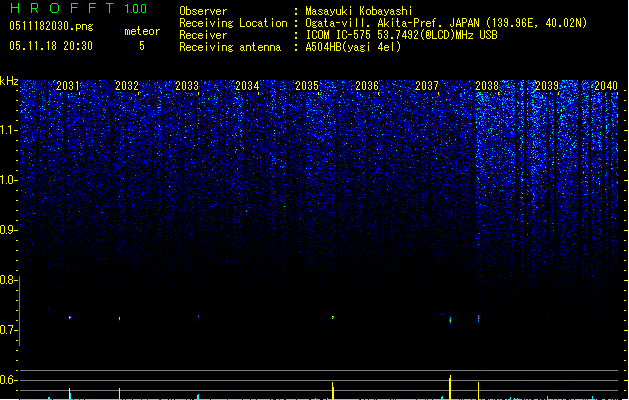This screenshot has height=400, width=629.
Task: Click the Ogata-vill. Akita-Pref. JAPAN location text
Action: click(x=446, y=23)
